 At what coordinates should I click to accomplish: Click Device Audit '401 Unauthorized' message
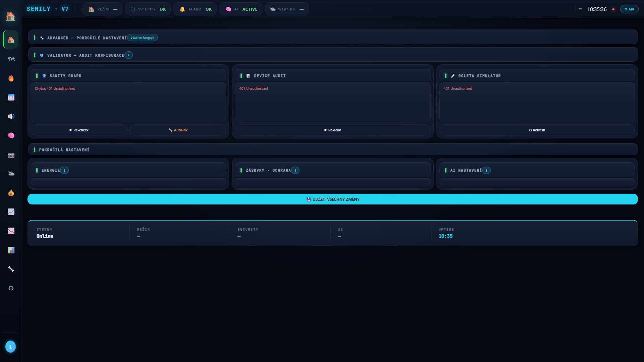[253, 88]
